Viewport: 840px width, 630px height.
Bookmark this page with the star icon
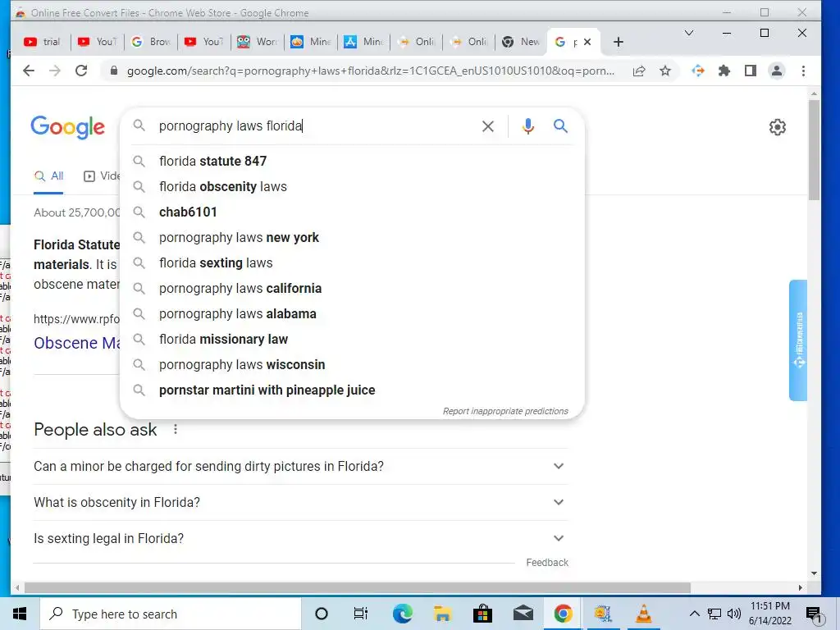pyautogui.click(x=664, y=71)
